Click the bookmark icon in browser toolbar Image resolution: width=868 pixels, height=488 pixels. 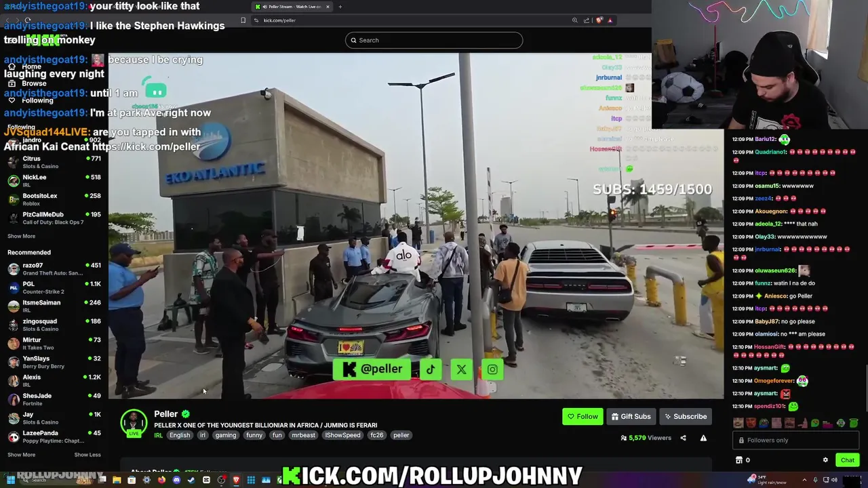click(x=243, y=20)
